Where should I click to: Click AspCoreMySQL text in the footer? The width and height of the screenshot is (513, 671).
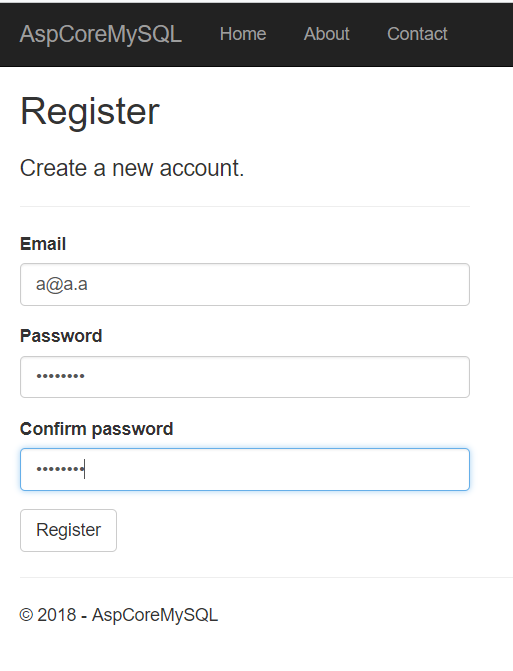tap(155, 615)
